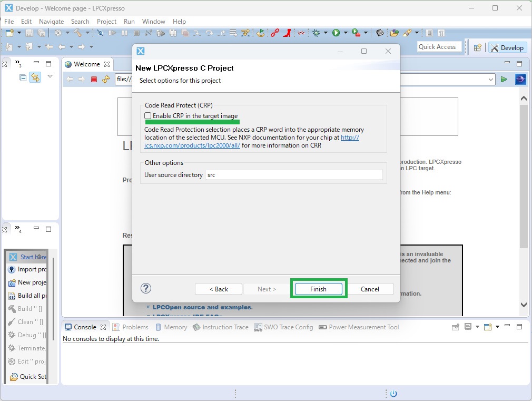
Task: Open the view menu triangle in left panel
Action: tap(50, 76)
